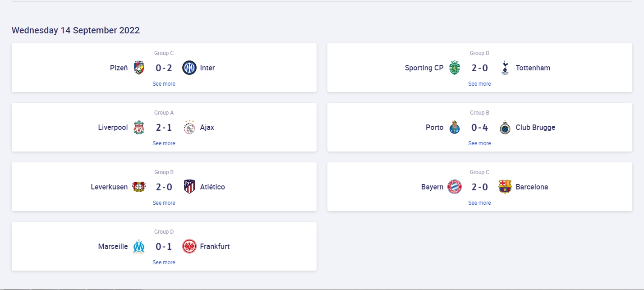The height and width of the screenshot is (290, 644).
Task: Click the Porto club crest
Action: pos(455,128)
